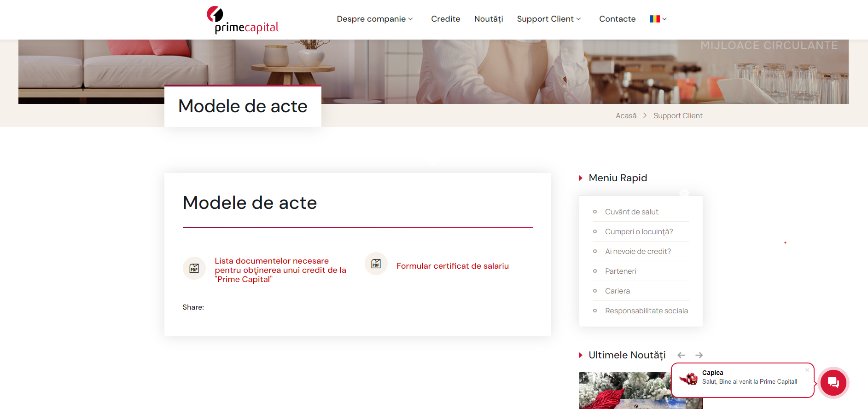The width and height of the screenshot is (868, 409).
Task: Go to Acasă in breadcrumb
Action: (626, 115)
